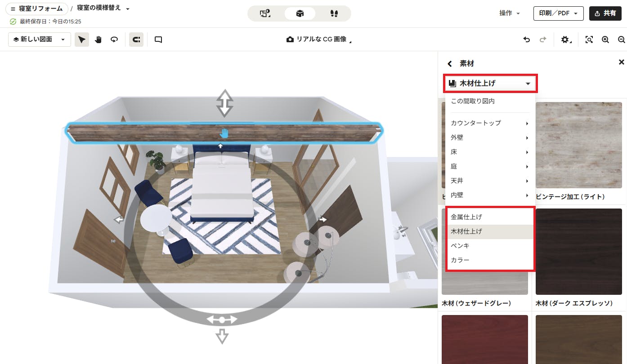This screenshot has width=627, height=364.
Task: Open the 操作 dropdown menu
Action: point(510,13)
